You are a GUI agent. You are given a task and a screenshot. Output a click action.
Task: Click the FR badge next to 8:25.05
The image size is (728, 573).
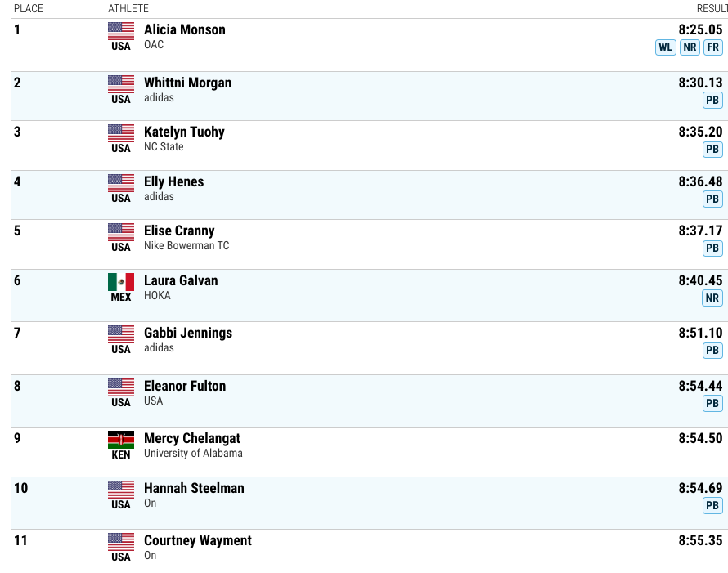tap(713, 47)
